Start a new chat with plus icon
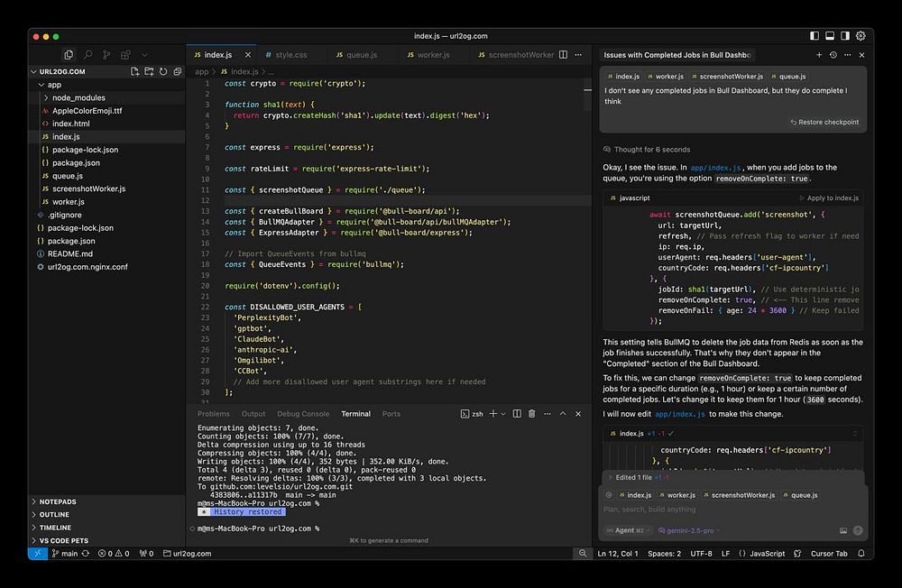 [818, 55]
